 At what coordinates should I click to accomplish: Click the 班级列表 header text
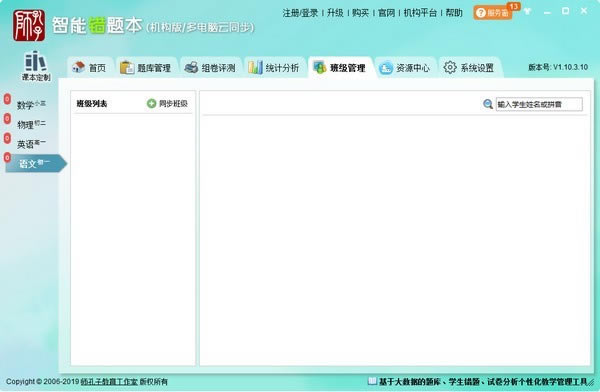pos(92,103)
